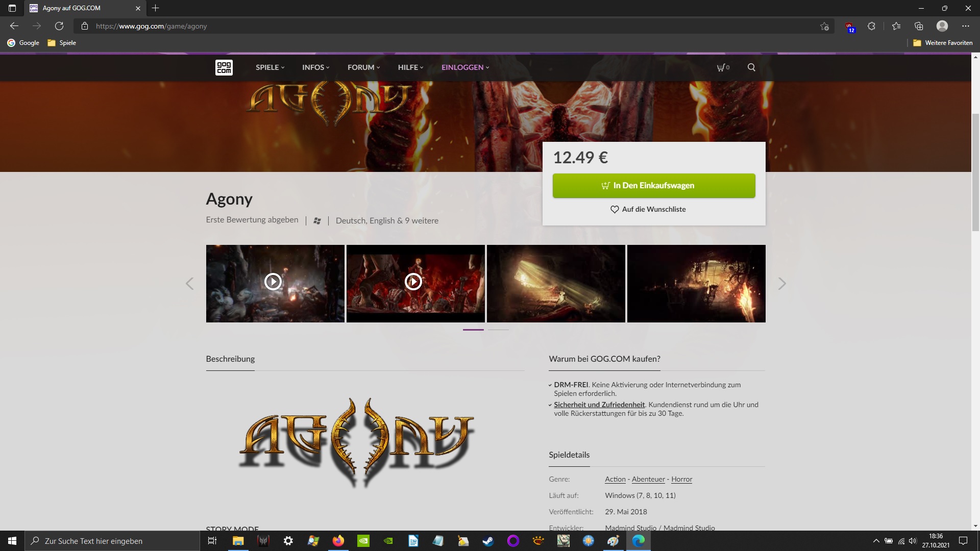Open File Explorer from taskbar
980x551 pixels.
pos(238,541)
